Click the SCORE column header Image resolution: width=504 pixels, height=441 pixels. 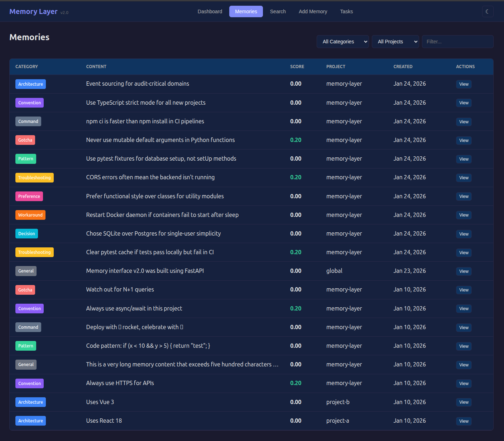pyautogui.click(x=297, y=67)
